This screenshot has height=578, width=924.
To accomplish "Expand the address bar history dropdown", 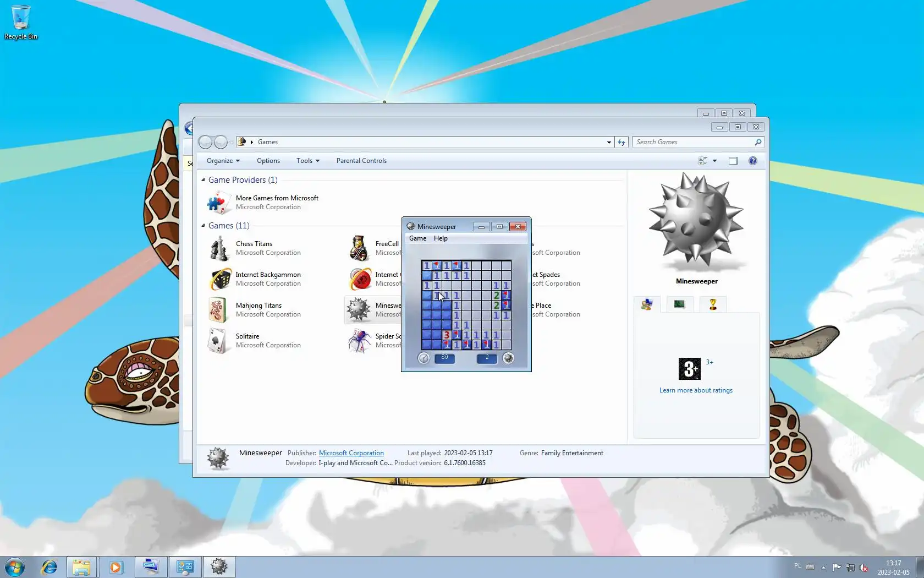I will (x=609, y=142).
